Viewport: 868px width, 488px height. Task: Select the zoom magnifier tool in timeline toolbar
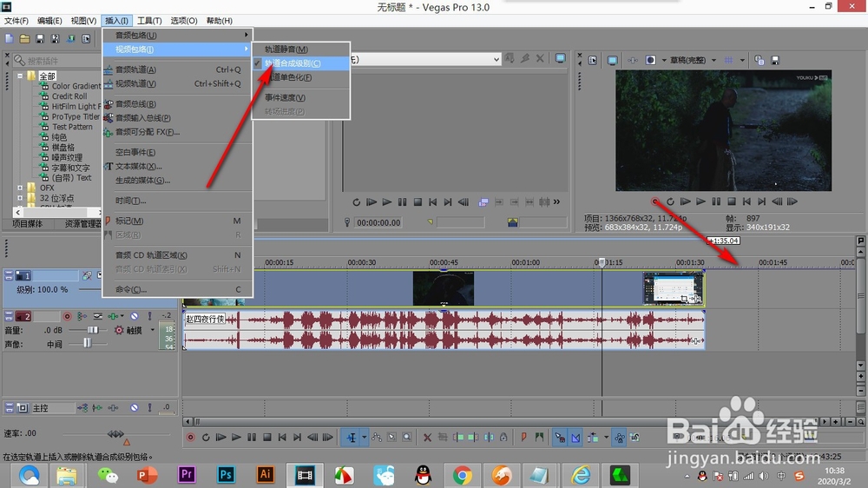click(x=407, y=437)
